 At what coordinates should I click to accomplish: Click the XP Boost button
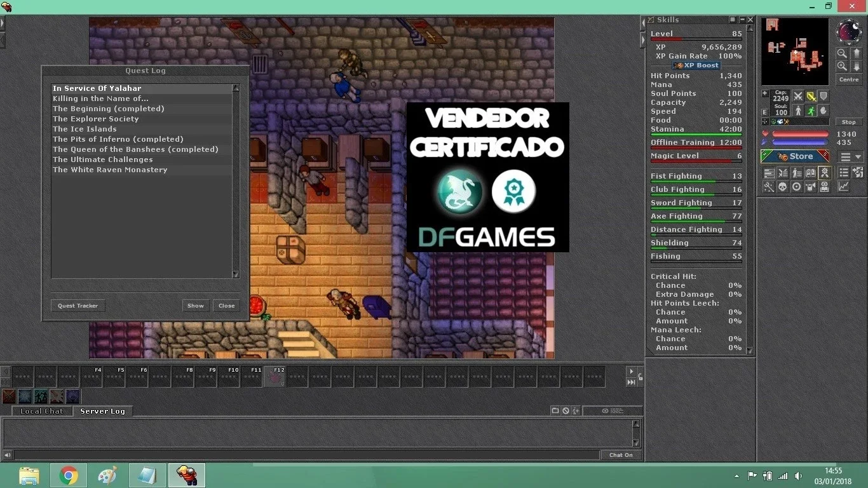pos(697,65)
